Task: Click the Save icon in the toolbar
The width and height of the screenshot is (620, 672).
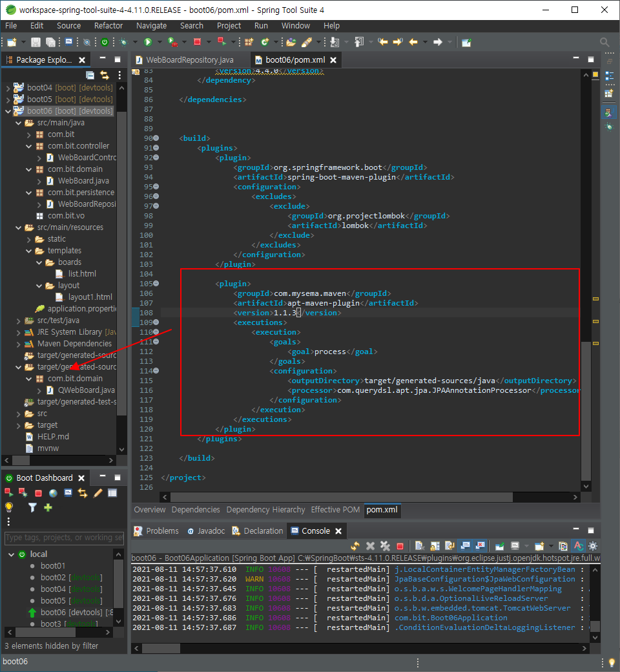Action: coord(36,42)
